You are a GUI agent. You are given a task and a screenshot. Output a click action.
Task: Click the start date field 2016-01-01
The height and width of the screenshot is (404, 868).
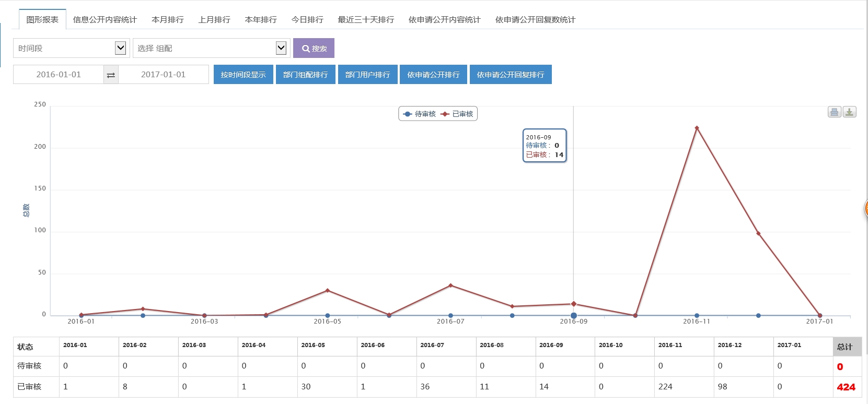pyautogui.click(x=59, y=75)
